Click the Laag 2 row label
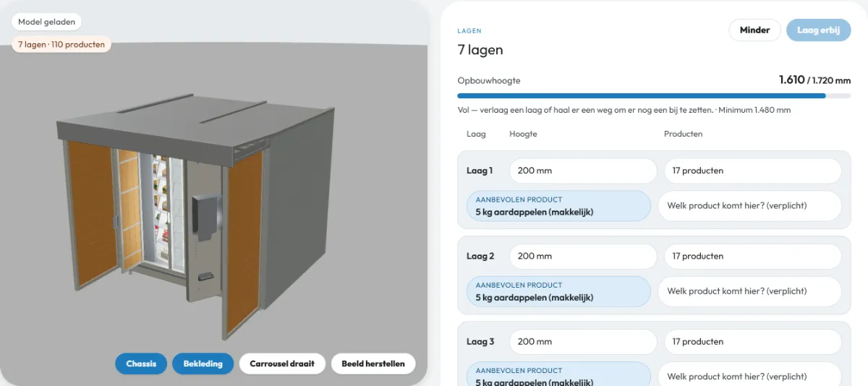This screenshot has width=868, height=386. click(480, 256)
